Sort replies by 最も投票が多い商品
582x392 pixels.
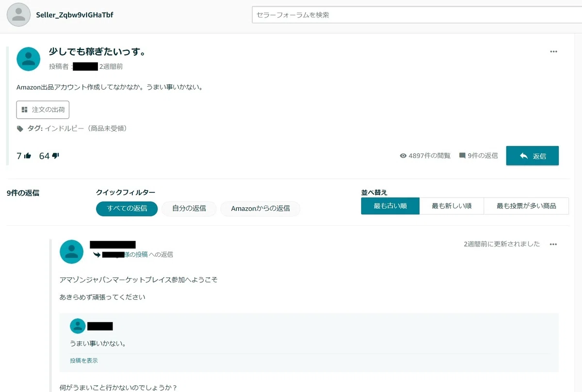pyautogui.click(x=526, y=206)
